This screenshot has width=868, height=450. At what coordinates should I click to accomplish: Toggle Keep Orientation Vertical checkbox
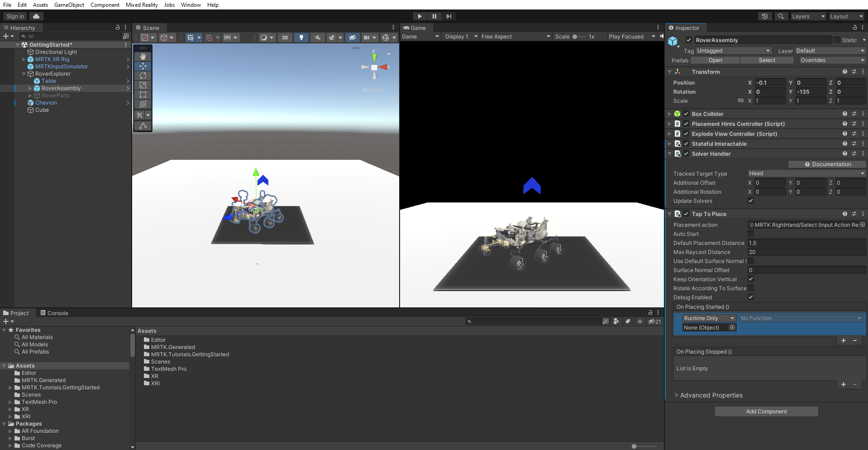[x=751, y=279]
